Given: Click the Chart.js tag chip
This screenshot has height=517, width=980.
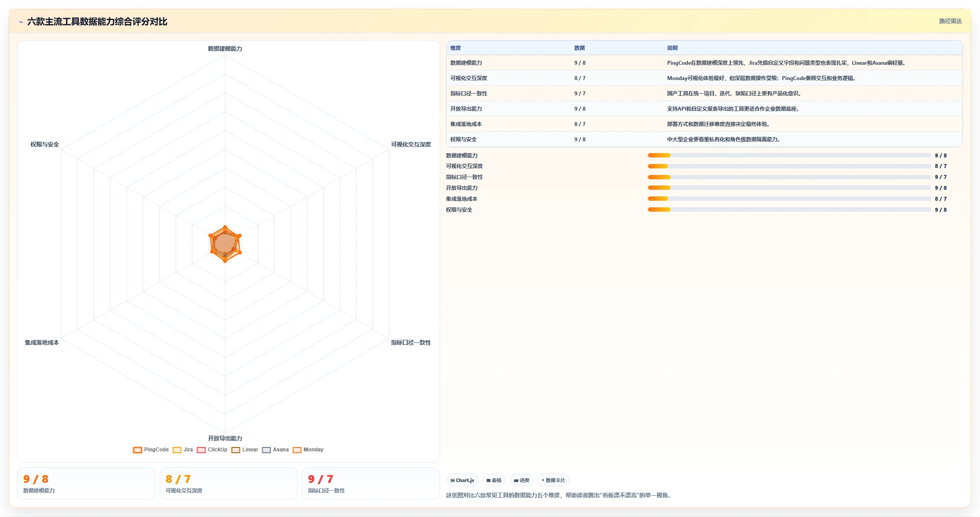Looking at the screenshot, I should click(x=462, y=480).
